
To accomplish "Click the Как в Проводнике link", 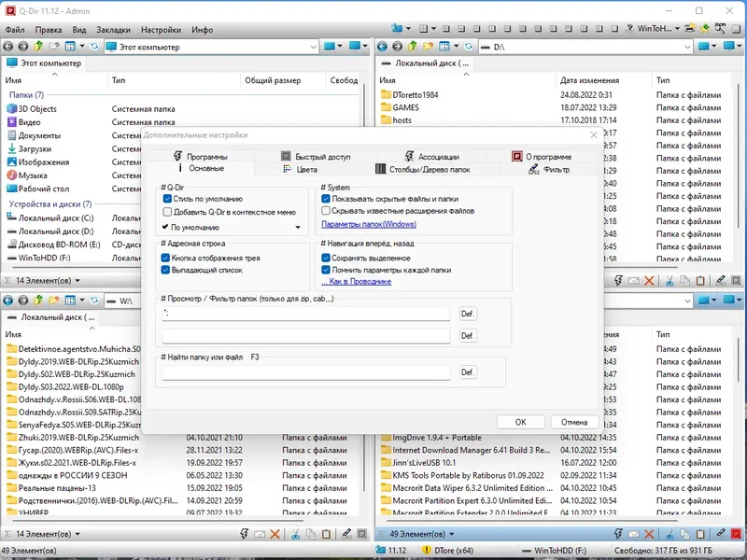I will click(357, 281).
